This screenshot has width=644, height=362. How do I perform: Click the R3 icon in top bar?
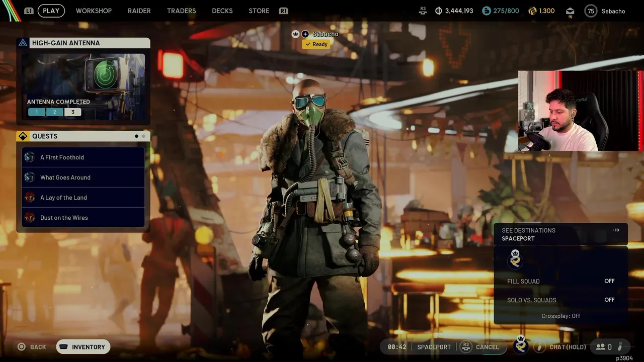click(423, 11)
